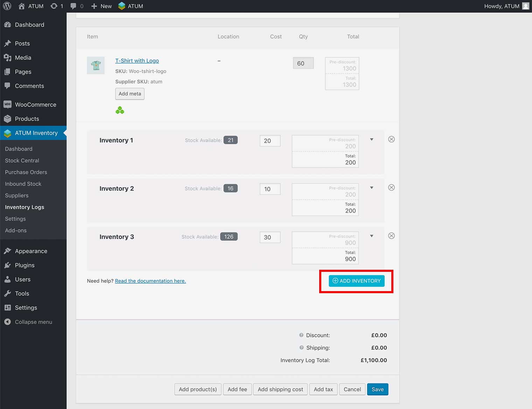Remove Inventory 1 with its circled X
Viewport: 532px width, 409px height.
coord(391,139)
